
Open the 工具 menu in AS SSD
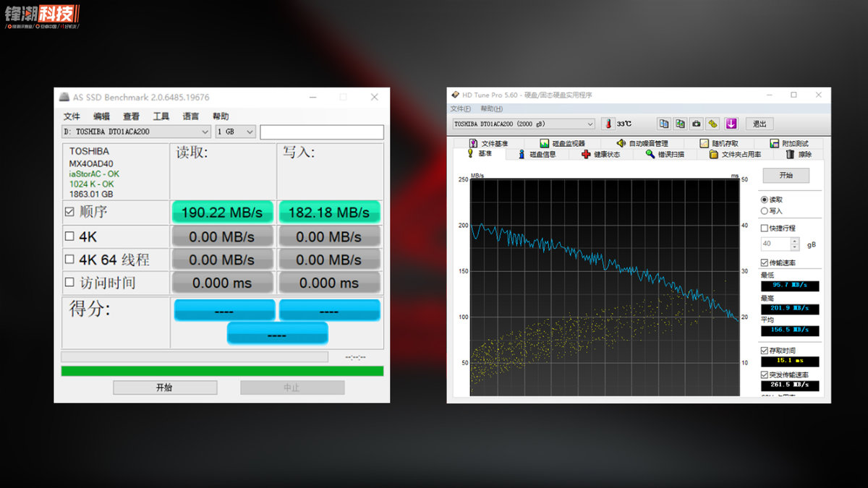pyautogui.click(x=161, y=116)
